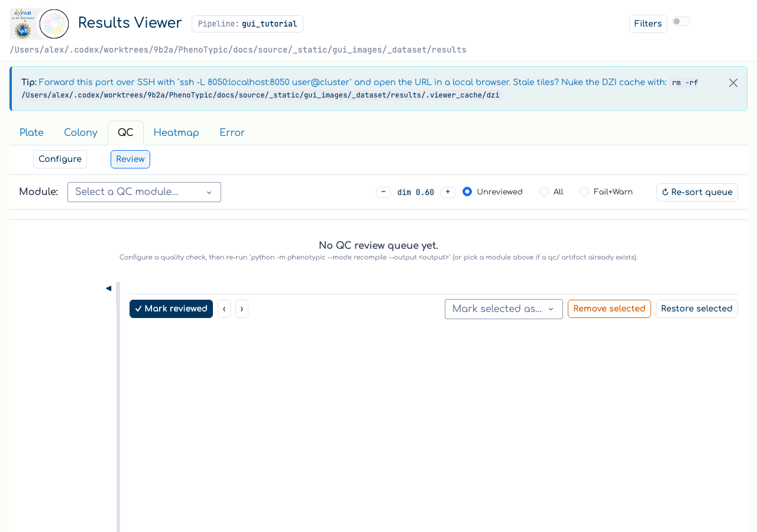Switch to the Heatmap tab
This screenshot has height=532, width=757.
click(x=176, y=133)
